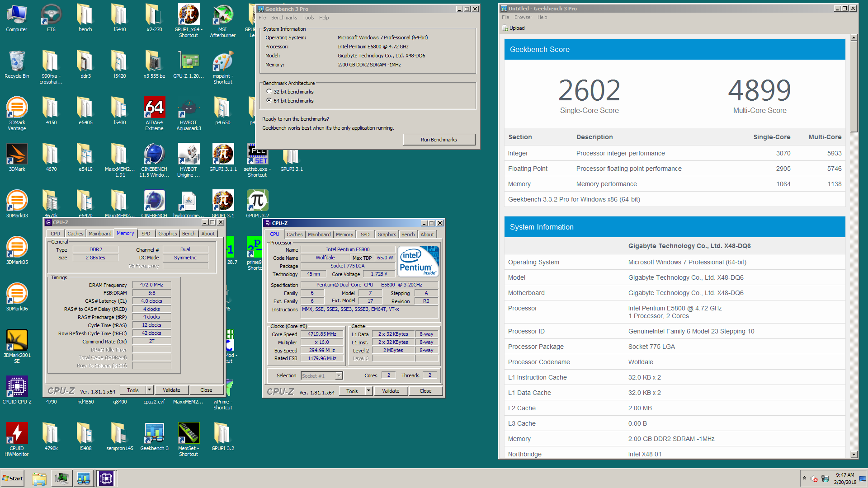Image resolution: width=868 pixels, height=488 pixels.
Task: Open the Browser menu in results window
Action: [523, 17]
